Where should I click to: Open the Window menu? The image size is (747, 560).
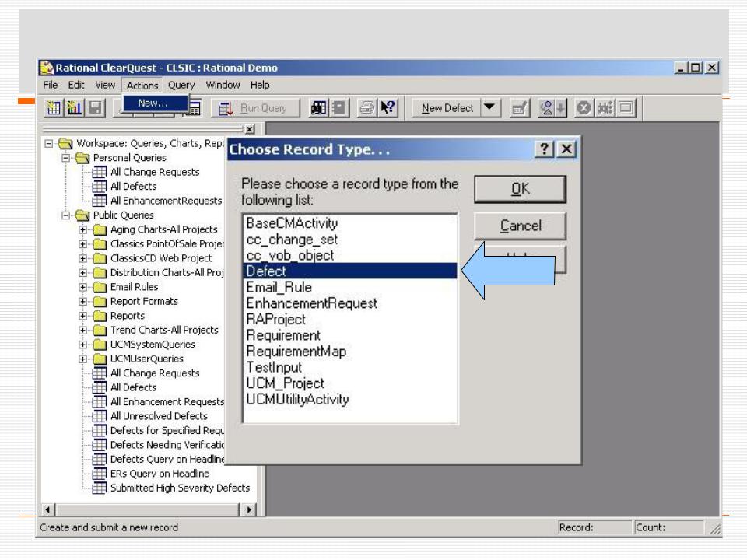coord(223,86)
